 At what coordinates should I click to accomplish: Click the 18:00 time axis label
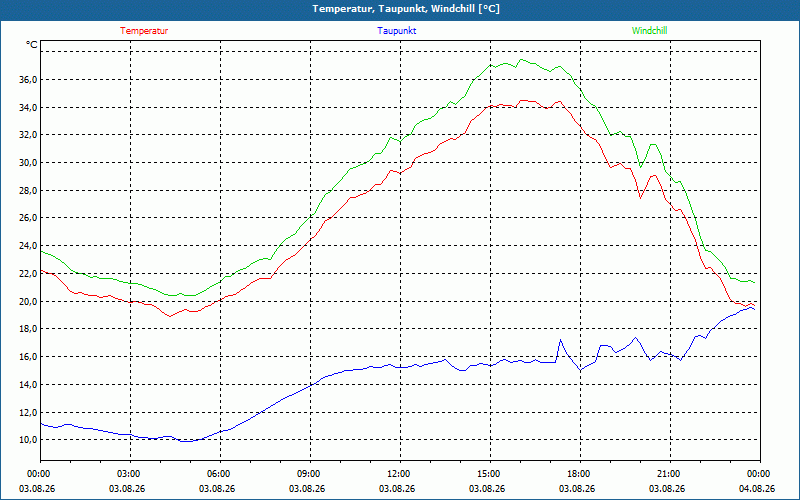[x=580, y=474]
